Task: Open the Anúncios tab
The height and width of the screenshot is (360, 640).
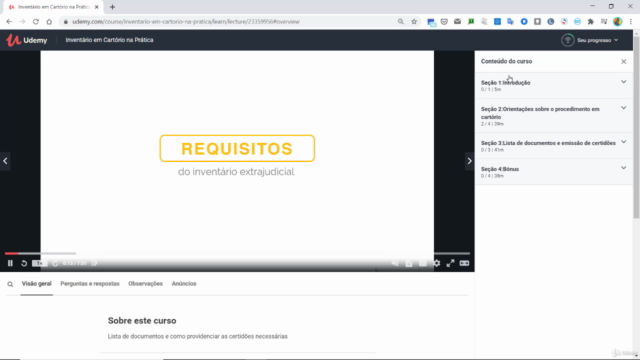Action: [x=184, y=284]
